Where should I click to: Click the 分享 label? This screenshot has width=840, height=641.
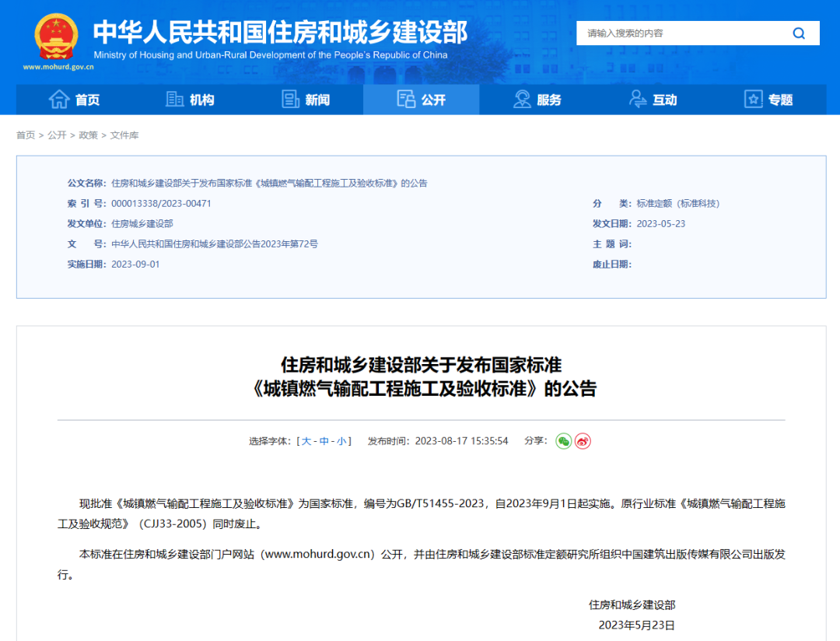[536, 440]
